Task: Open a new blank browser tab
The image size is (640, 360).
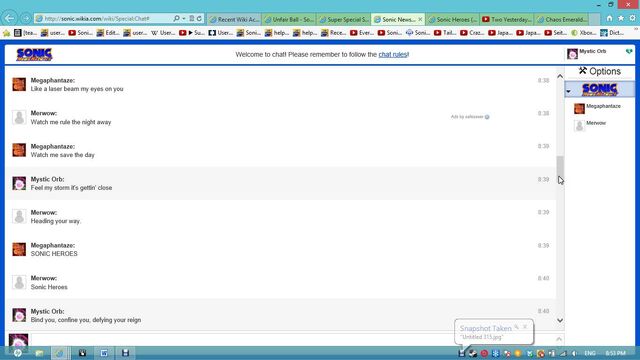Action: (595, 19)
